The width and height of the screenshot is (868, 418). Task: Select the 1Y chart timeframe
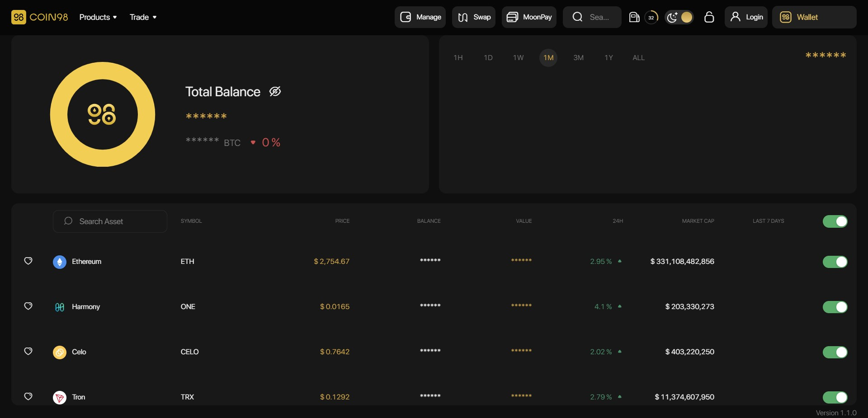[609, 58]
